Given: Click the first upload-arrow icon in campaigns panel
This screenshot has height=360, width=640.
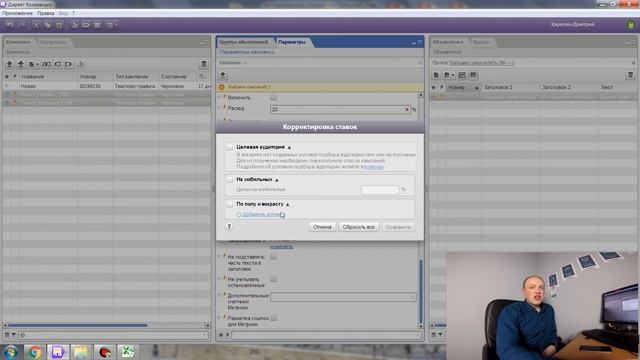Looking at the screenshot, I should pos(10,64).
